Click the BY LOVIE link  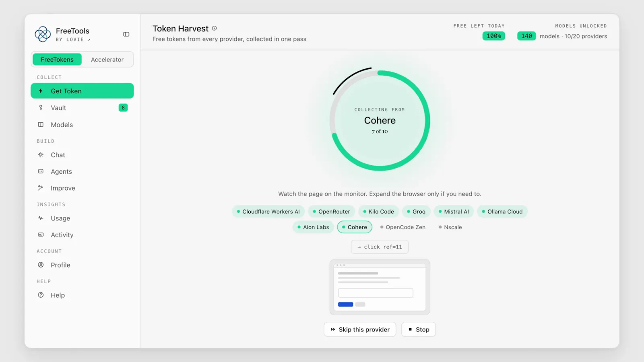[x=73, y=39]
